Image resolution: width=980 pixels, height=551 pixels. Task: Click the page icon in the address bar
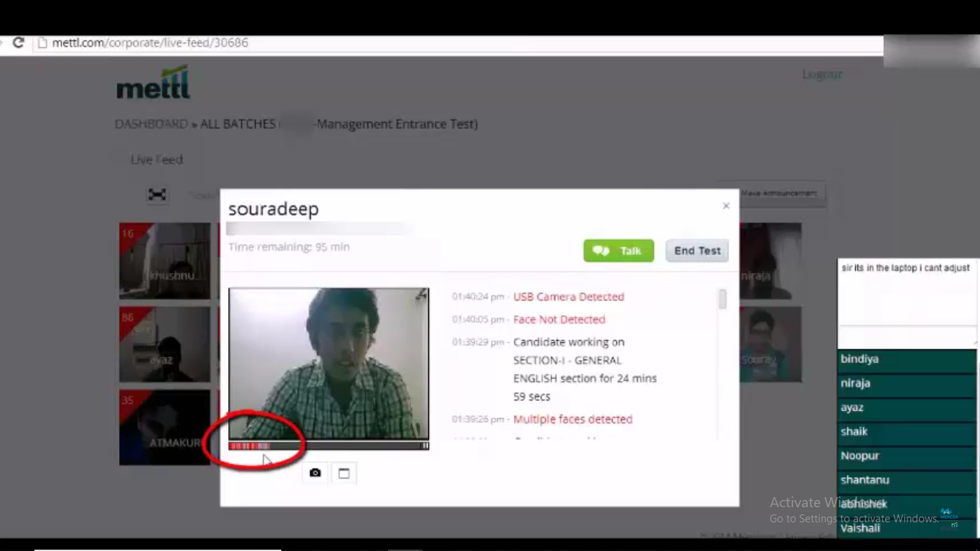[x=42, y=43]
